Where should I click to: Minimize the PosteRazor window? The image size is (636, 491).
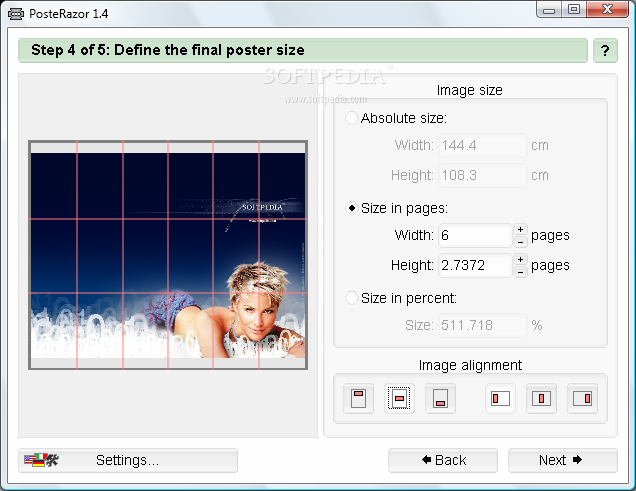[x=549, y=10]
